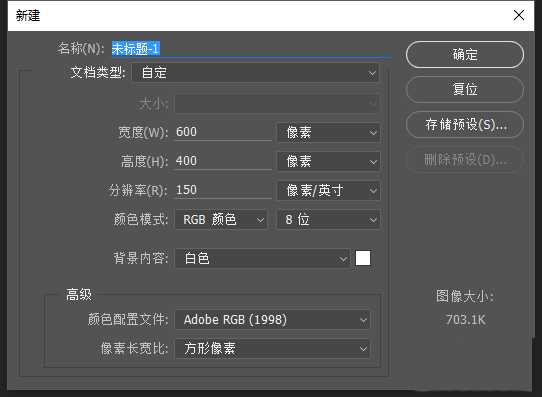Click the disabled 删除预设(D)... button
The image size is (542, 397).
pyautogui.click(x=465, y=160)
